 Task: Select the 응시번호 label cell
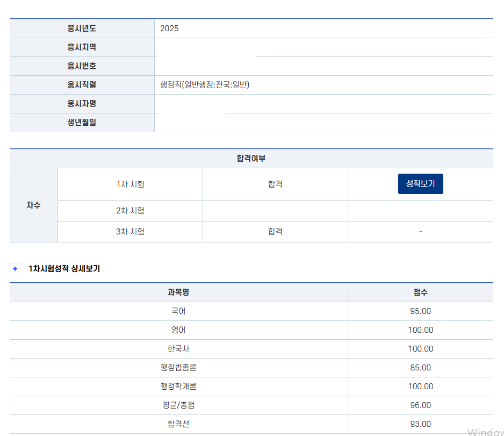82,66
